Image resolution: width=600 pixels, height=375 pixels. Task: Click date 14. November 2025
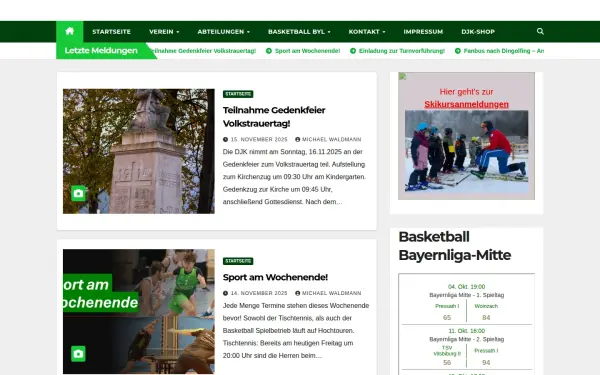(x=259, y=293)
